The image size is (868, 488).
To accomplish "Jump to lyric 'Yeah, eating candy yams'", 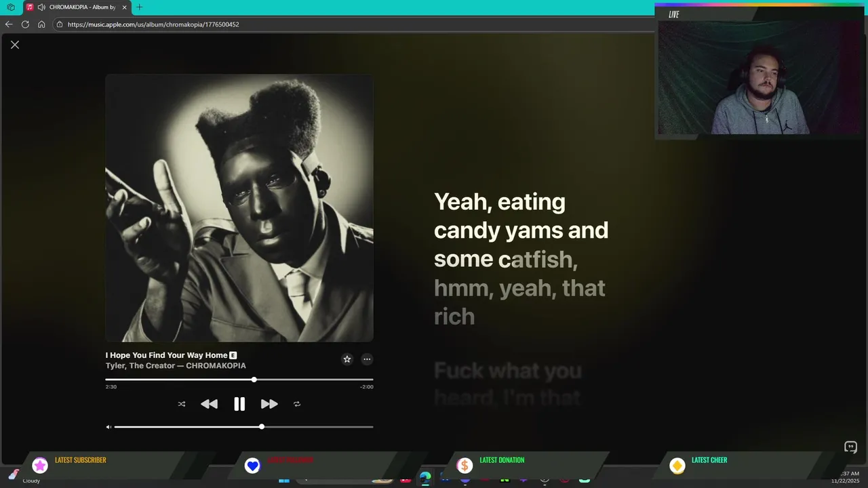I will tap(521, 259).
